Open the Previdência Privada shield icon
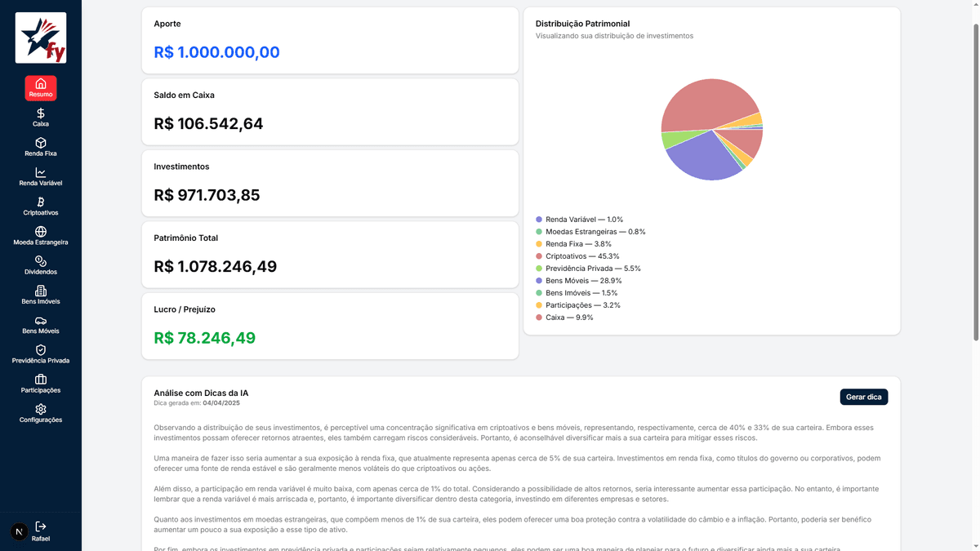 [x=41, y=350]
